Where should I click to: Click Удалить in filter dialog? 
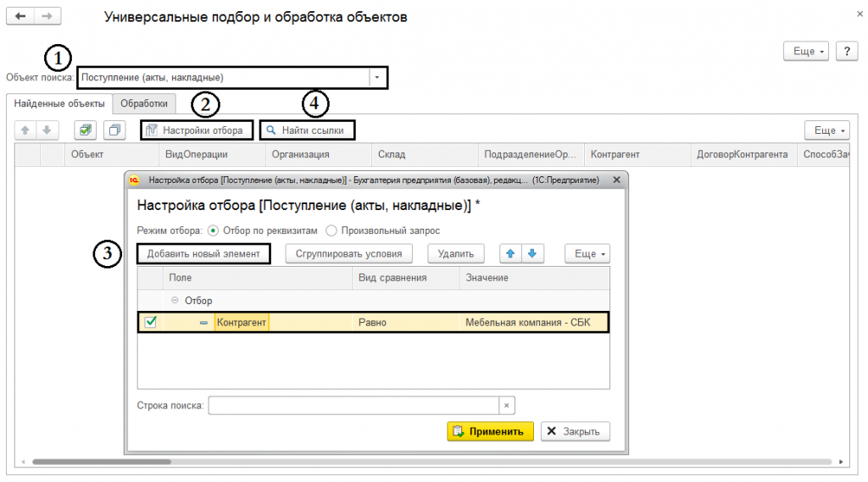tap(455, 253)
